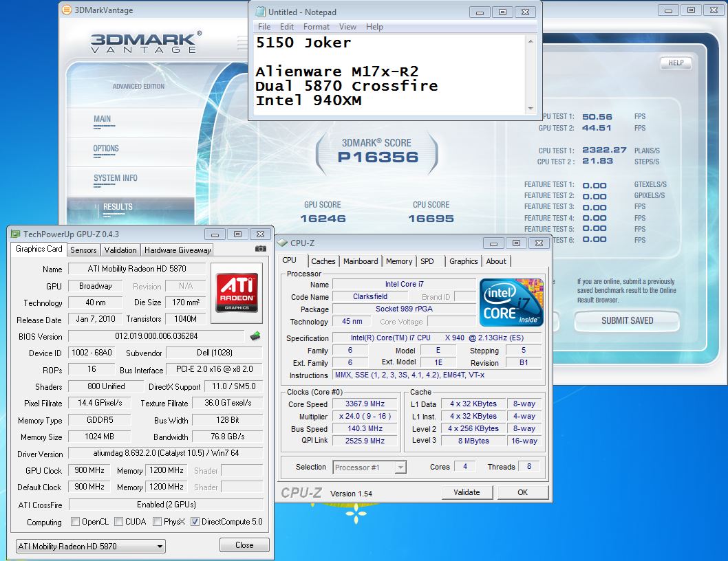
Task: Switch to the SPD tab in CPU-Z
Action: [x=427, y=261]
